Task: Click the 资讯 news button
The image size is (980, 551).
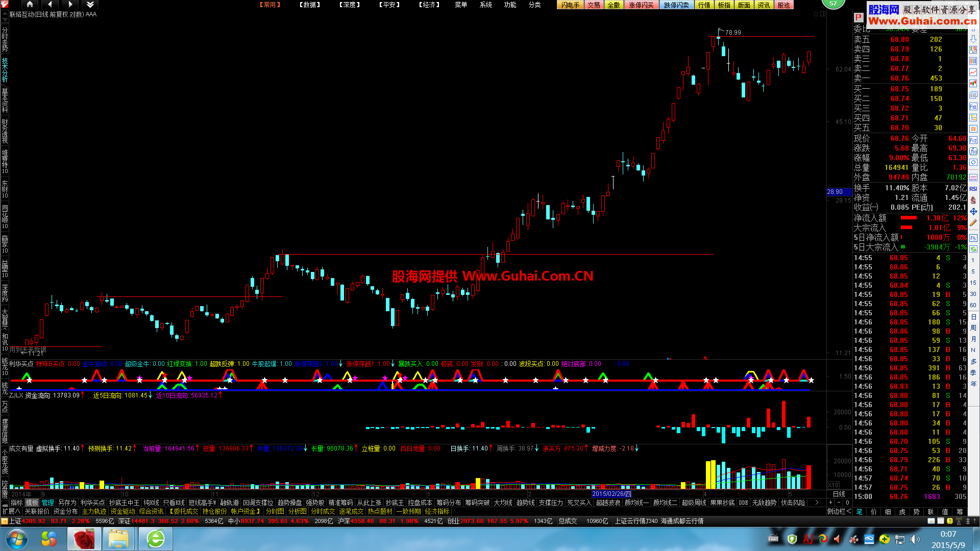Action: coord(764,5)
